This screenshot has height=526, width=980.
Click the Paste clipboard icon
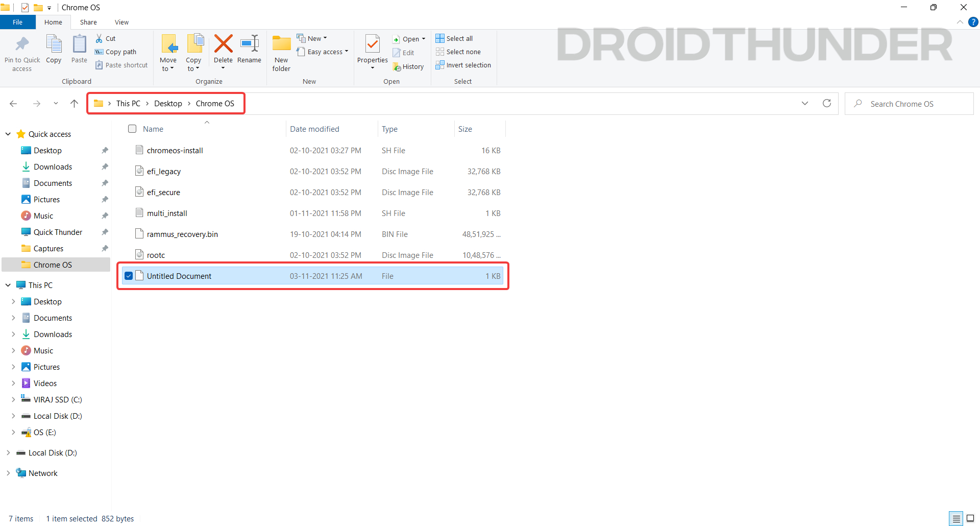point(79,44)
